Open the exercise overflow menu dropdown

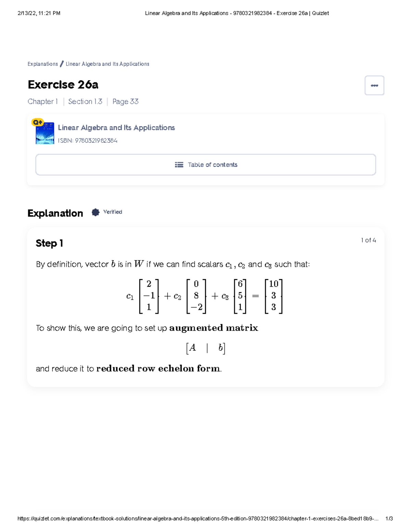point(374,85)
